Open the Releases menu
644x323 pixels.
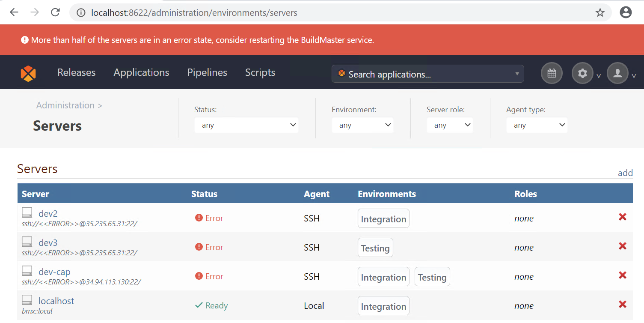[77, 72]
